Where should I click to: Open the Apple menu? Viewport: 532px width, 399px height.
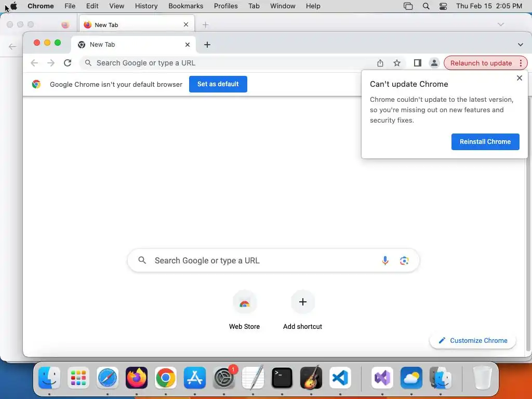pos(14,6)
